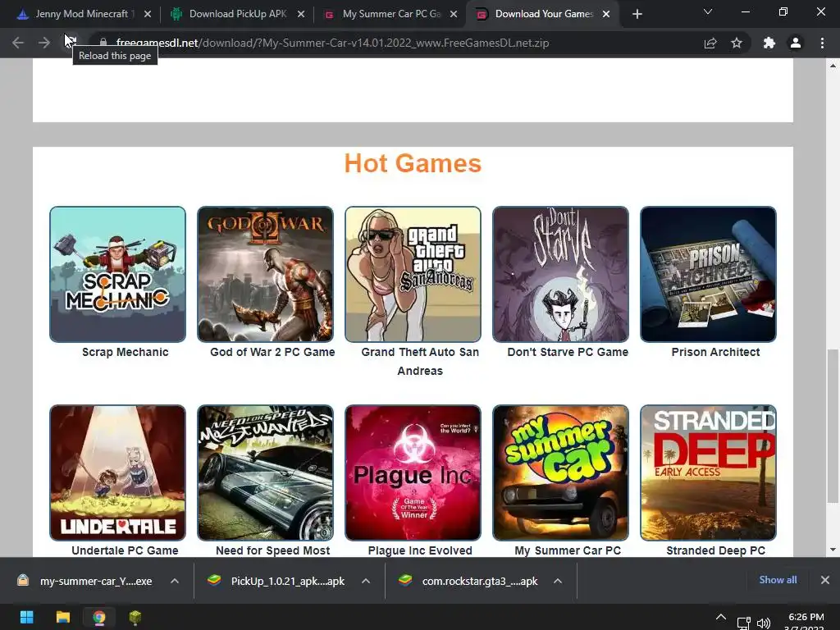Image resolution: width=840 pixels, height=630 pixels.
Task: Switch to Download PickUp APK tab
Action: pos(237,14)
